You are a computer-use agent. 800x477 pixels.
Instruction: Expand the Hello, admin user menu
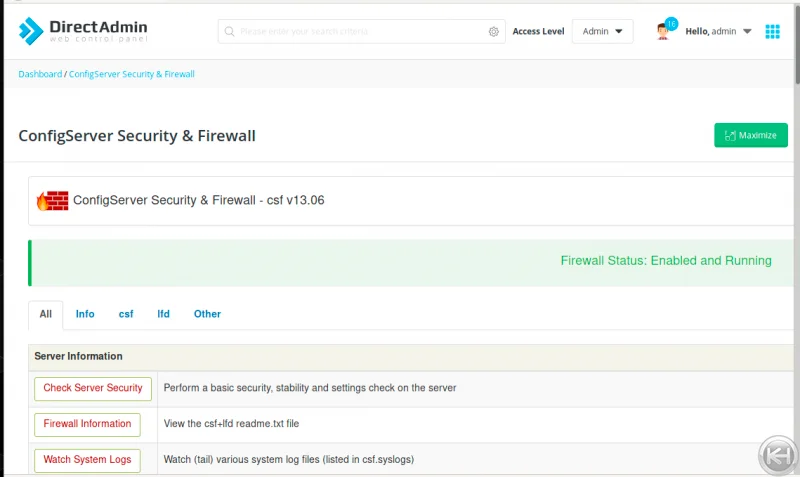(718, 32)
